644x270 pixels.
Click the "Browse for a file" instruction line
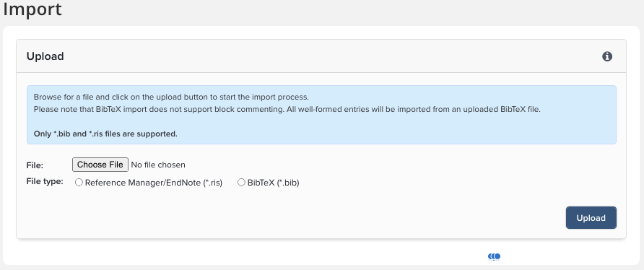coord(171,97)
